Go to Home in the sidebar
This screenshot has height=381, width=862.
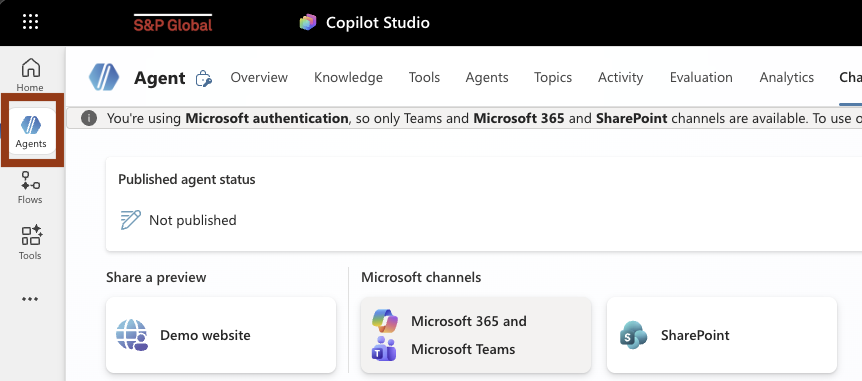click(30, 75)
